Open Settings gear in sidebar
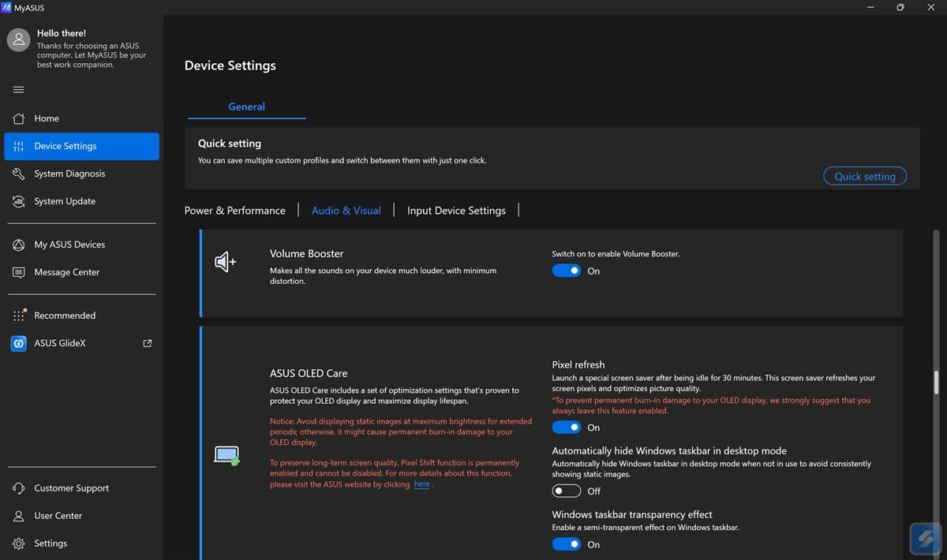Viewport: 947px width, 560px height. click(x=19, y=543)
